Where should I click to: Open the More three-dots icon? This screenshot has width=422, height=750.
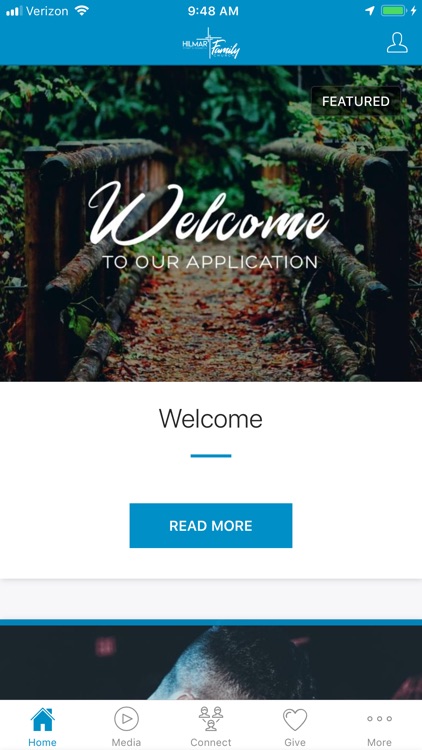click(379, 718)
